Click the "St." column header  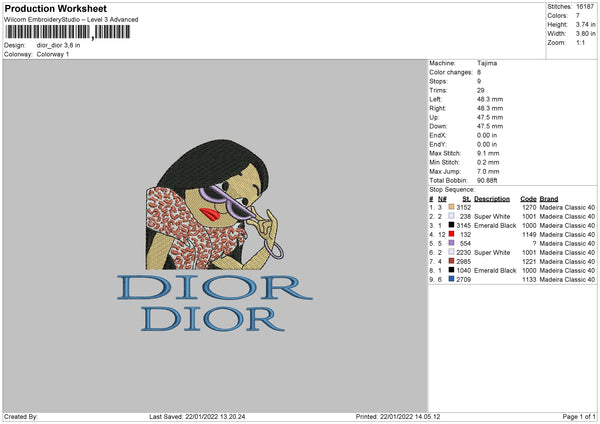pos(466,199)
